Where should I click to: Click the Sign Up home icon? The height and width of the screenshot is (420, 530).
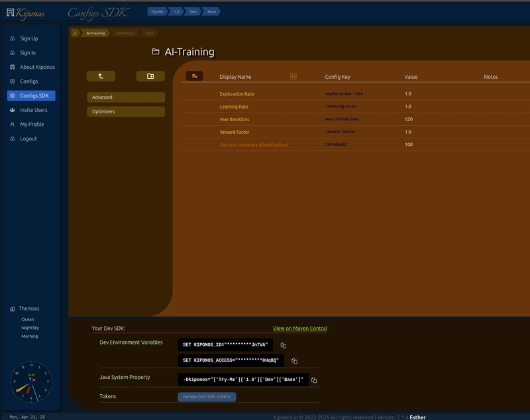click(13, 38)
